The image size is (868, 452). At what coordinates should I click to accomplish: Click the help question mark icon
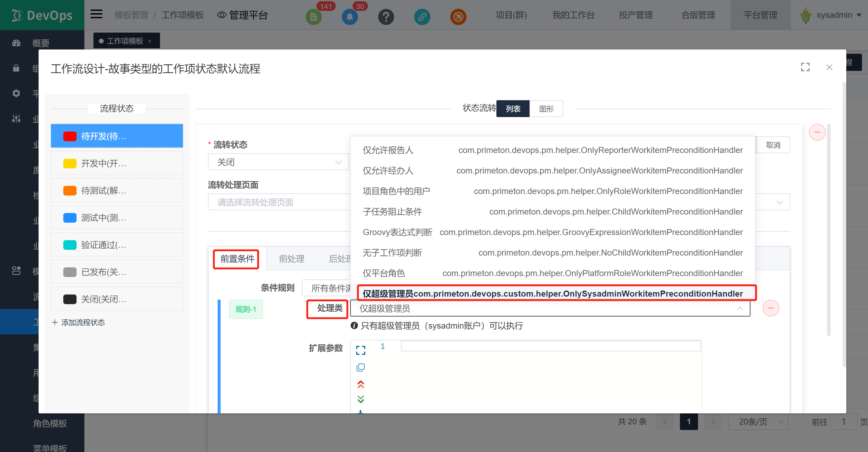tap(386, 16)
